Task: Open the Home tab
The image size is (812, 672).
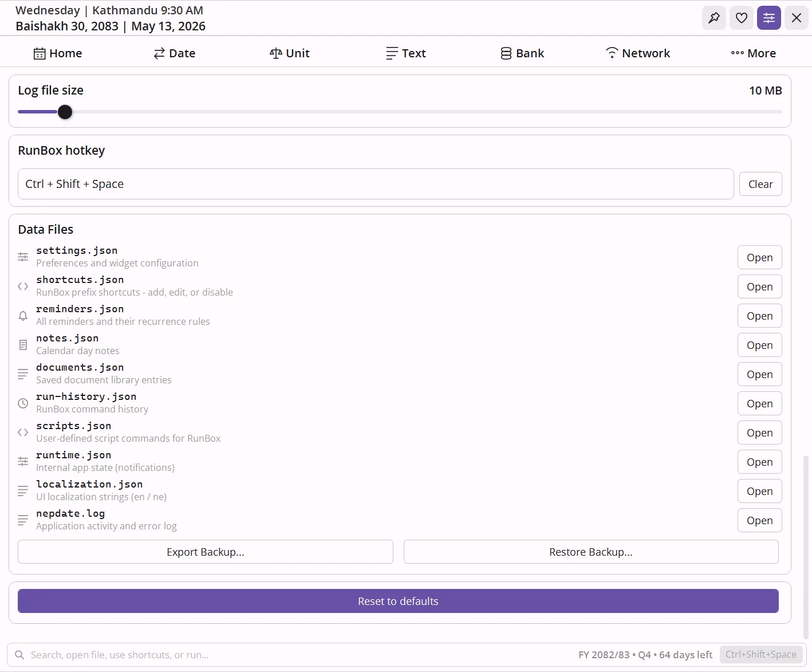Action: coord(58,53)
